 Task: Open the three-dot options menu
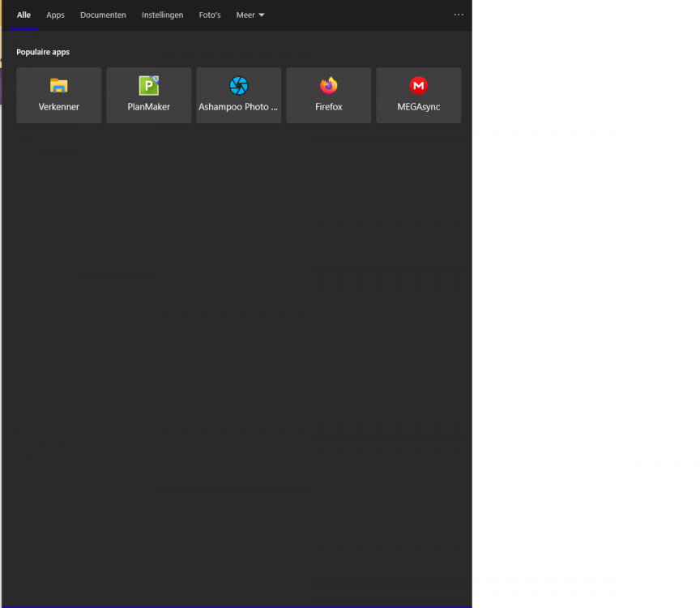459,15
